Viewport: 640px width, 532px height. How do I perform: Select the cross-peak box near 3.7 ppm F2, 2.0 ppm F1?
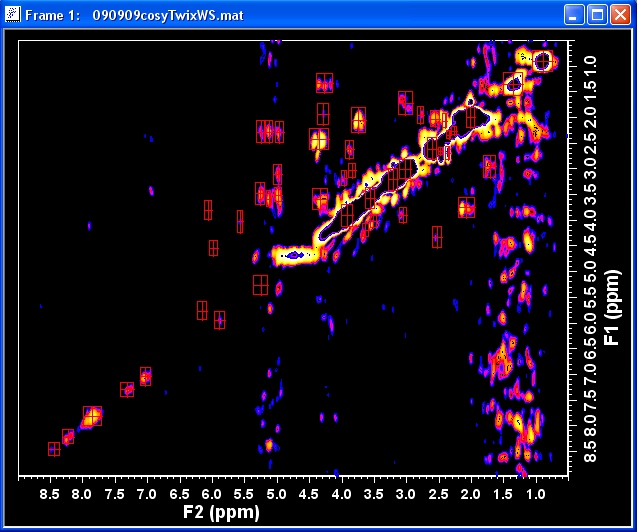tap(358, 120)
